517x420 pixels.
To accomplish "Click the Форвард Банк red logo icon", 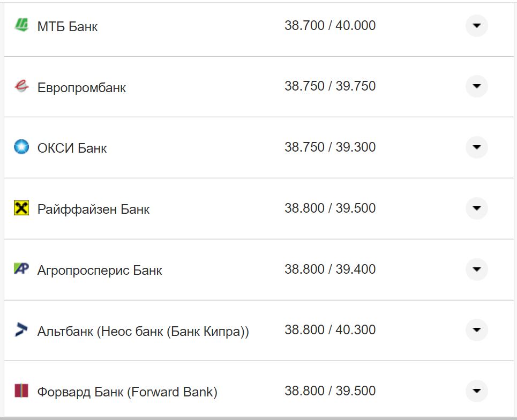I will click(x=21, y=391).
